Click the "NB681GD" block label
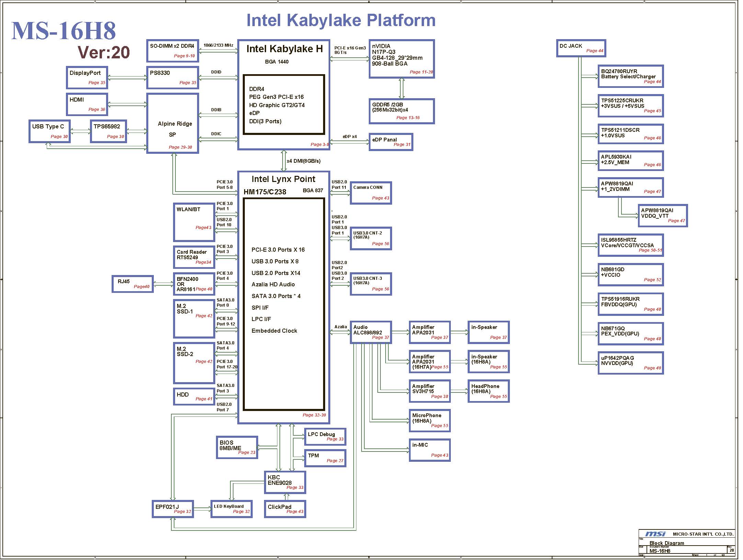 coord(613,270)
